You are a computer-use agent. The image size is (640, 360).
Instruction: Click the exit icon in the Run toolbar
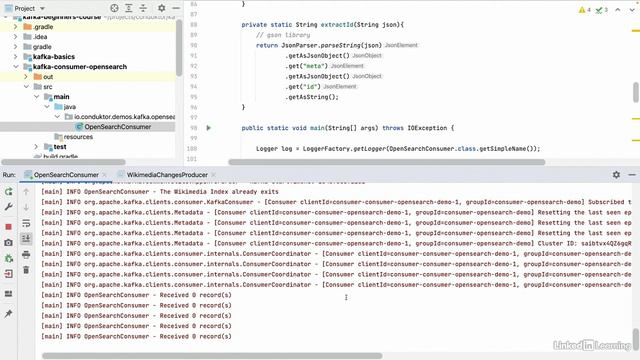pos(9,274)
